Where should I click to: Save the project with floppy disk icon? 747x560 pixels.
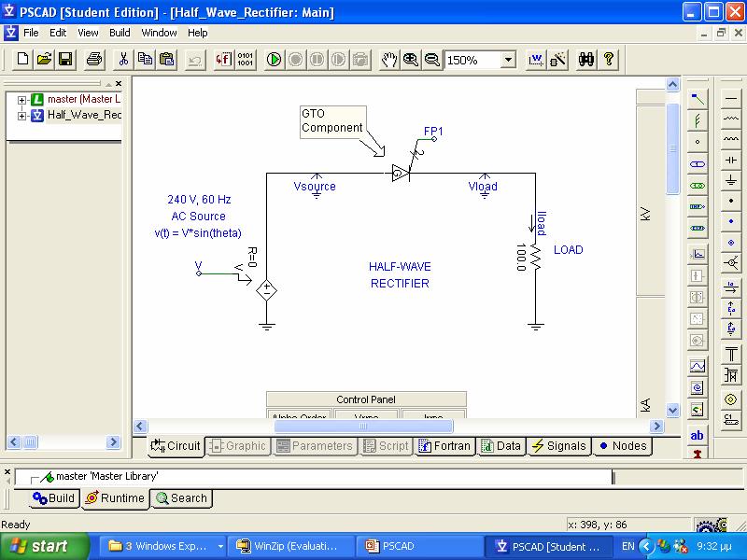(x=65, y=60)
